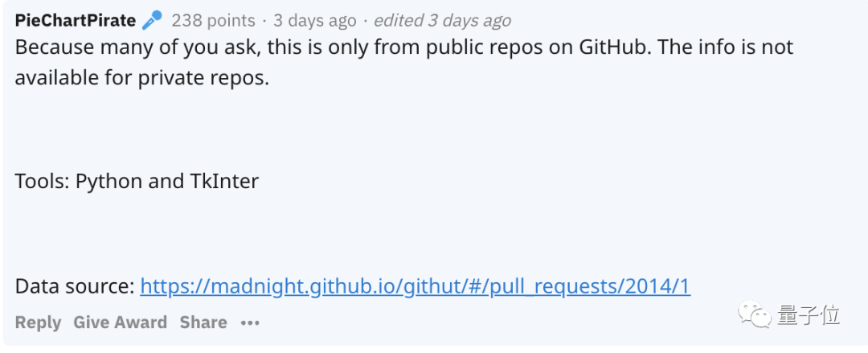Click the WeChat logo watermark
The image size is (868, 353).
click(758, 314)
